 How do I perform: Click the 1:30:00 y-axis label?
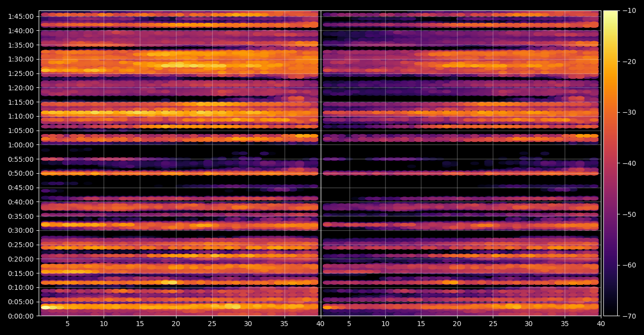21,59
